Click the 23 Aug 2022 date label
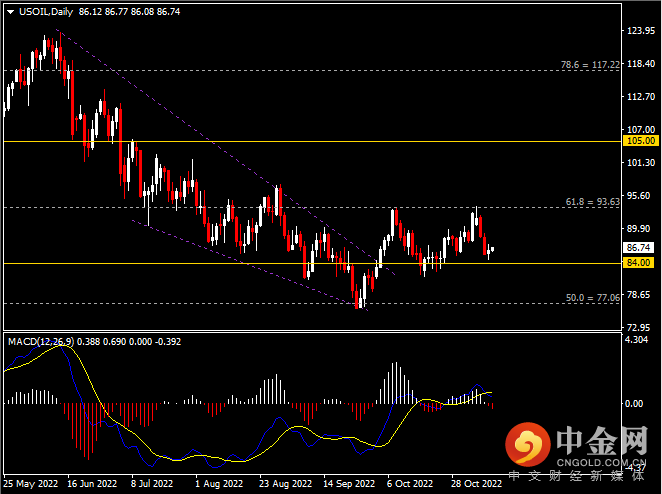 point(285,483)
